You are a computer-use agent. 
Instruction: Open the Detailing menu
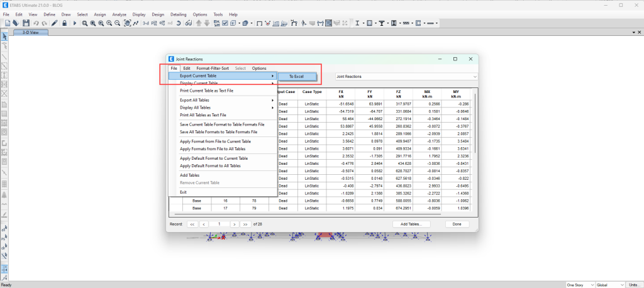point(178,14)
